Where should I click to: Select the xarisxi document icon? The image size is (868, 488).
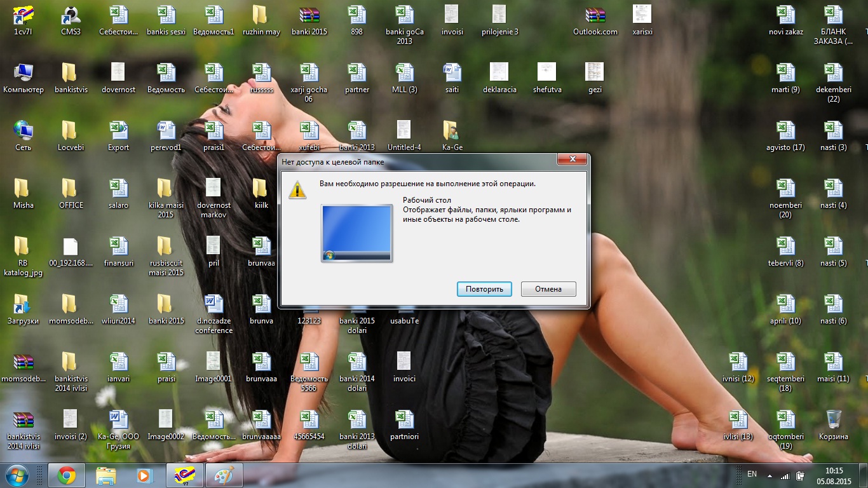point(642,20)
